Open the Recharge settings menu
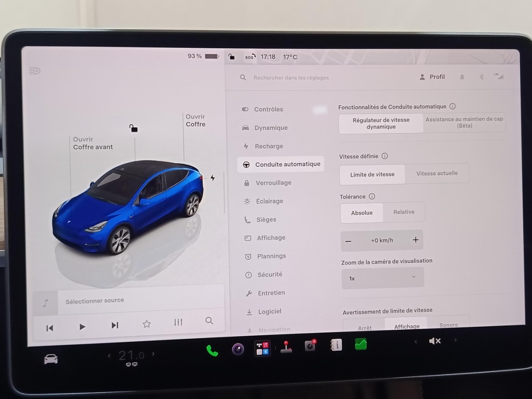The image size is (532, 399). pyautogui.click(x=263, y=146)
